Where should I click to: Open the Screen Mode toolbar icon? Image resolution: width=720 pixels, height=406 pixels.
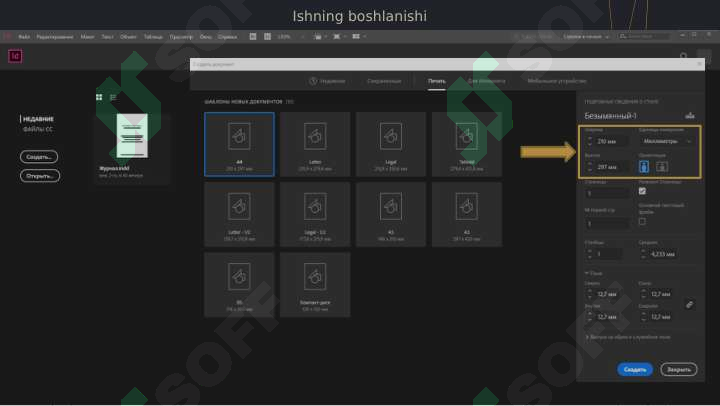[339, 36]
